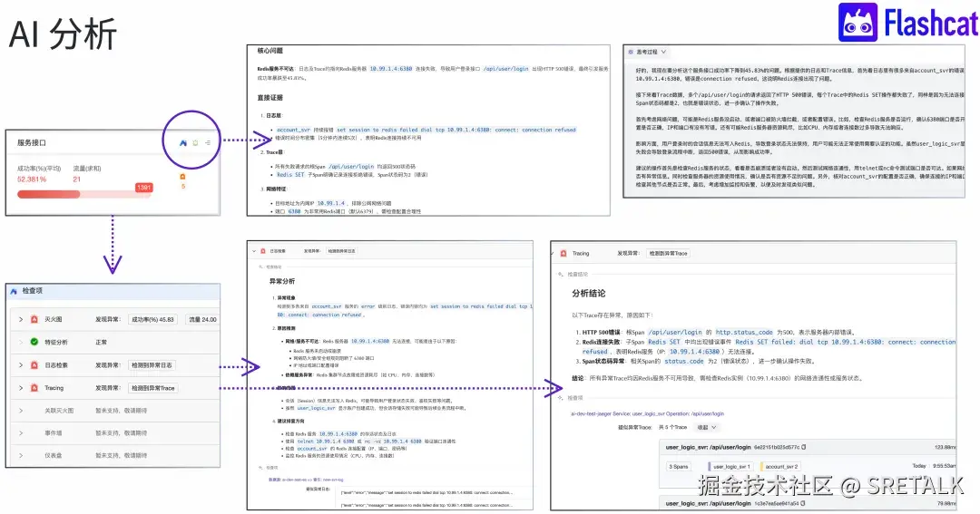980x514 pixels.
Task: Click the 流量 24.00 tag
Action: click(x=202, y=319)
